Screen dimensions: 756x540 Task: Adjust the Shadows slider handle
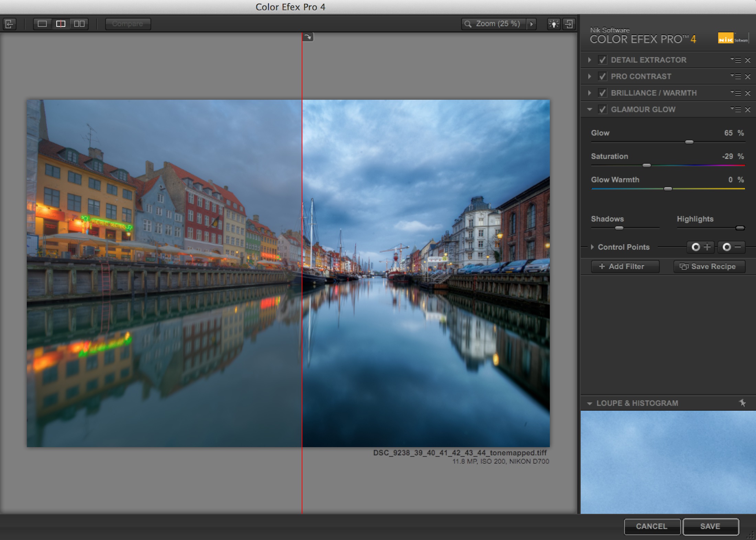click(x=619, y=228)
